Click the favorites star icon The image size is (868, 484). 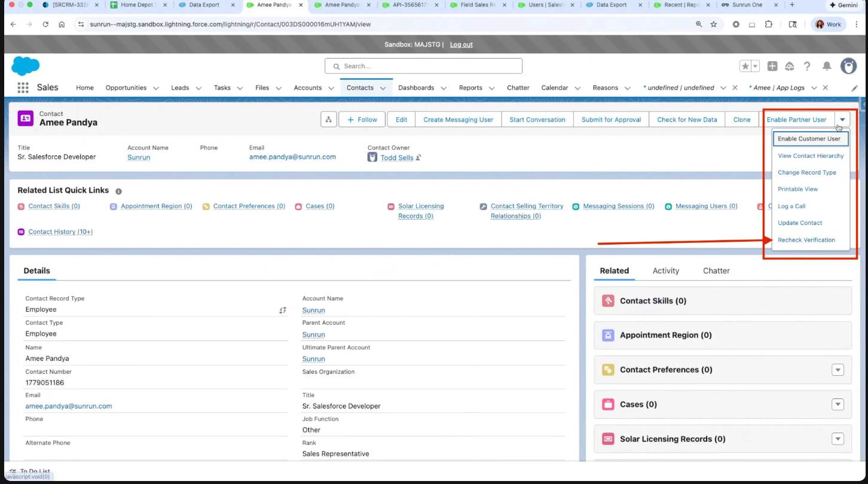745,66
